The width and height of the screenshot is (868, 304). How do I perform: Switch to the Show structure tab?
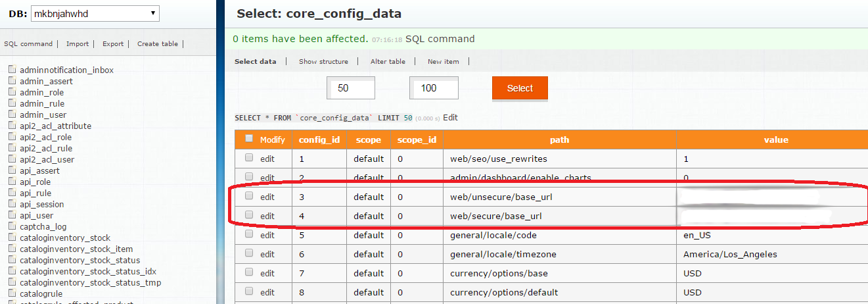click(323, 61)
